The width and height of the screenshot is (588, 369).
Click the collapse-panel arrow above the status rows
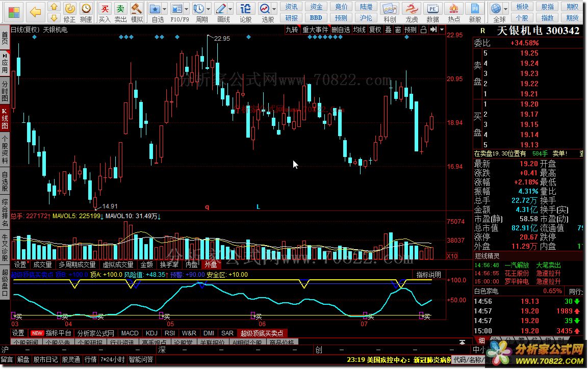[x=463, y=342]
